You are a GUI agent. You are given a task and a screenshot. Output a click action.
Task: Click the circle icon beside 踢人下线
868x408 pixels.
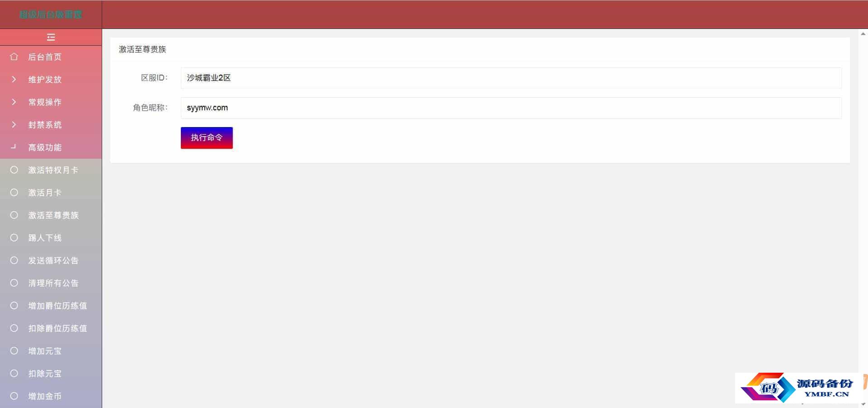pyautogui.click(x=14, y=238)
